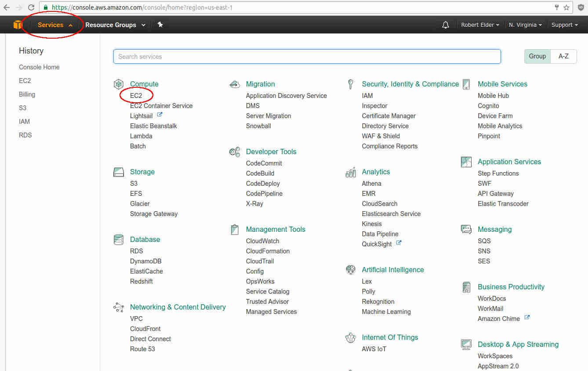Open CodePipeline under Developer Tools
Viewport: 588px width, 371px height.
click(x=264, y=194)
